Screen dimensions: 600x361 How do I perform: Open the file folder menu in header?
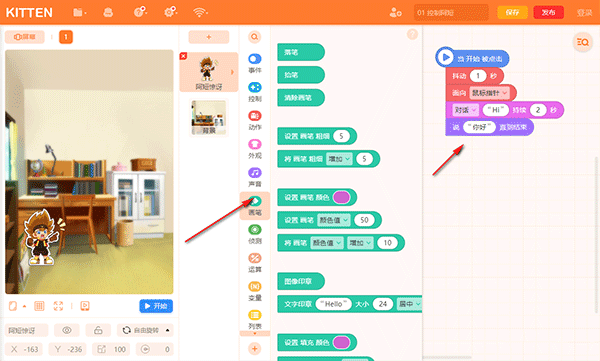pyautogui.click(x=79, y=13)
